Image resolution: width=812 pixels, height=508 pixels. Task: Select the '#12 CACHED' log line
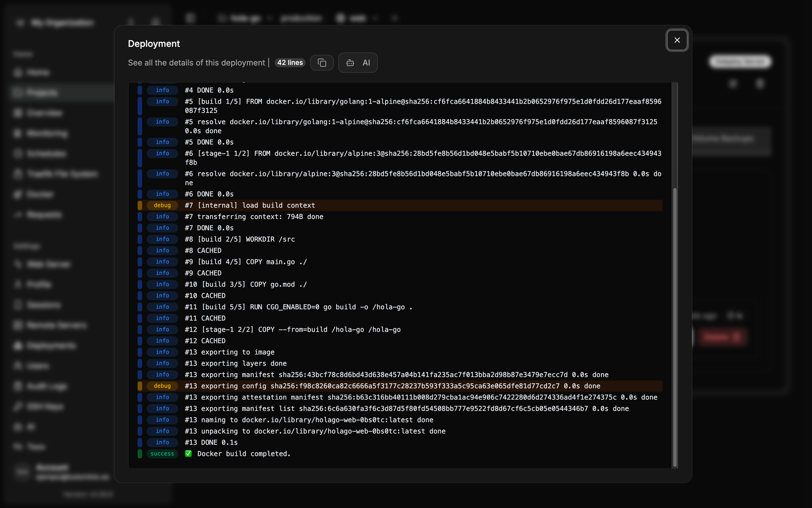tap(400, 341)
